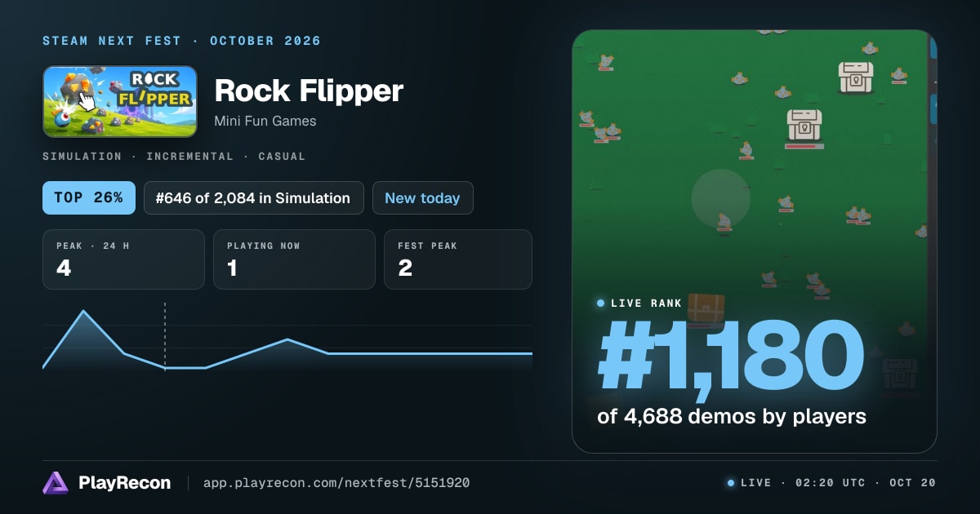Select the #646 of 2,084 in Simulation badge
The width and height of the screenshot is (980, 514).
(254, 197)
